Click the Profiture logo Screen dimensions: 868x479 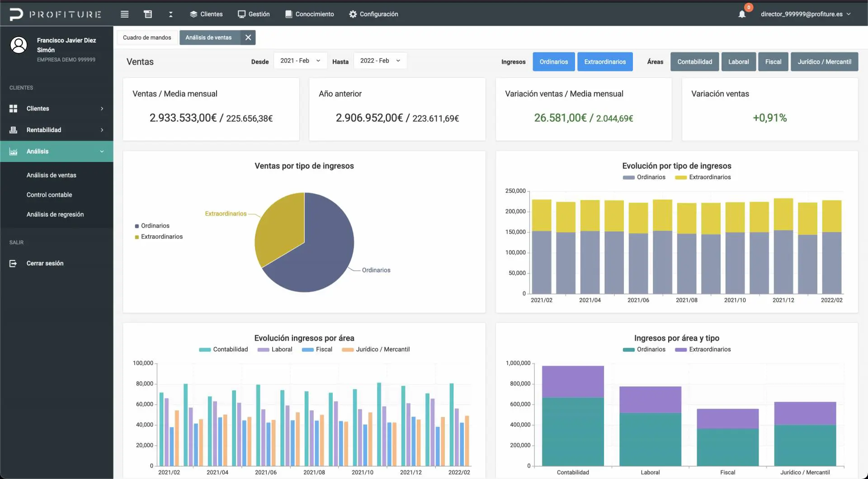pyautogui.click(x=56, y=14)
